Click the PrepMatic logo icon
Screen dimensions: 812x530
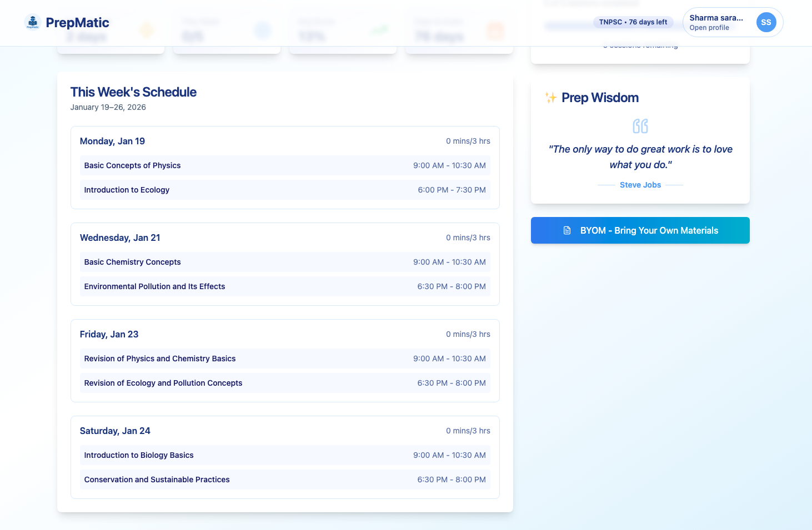click(x=33, y=22)
